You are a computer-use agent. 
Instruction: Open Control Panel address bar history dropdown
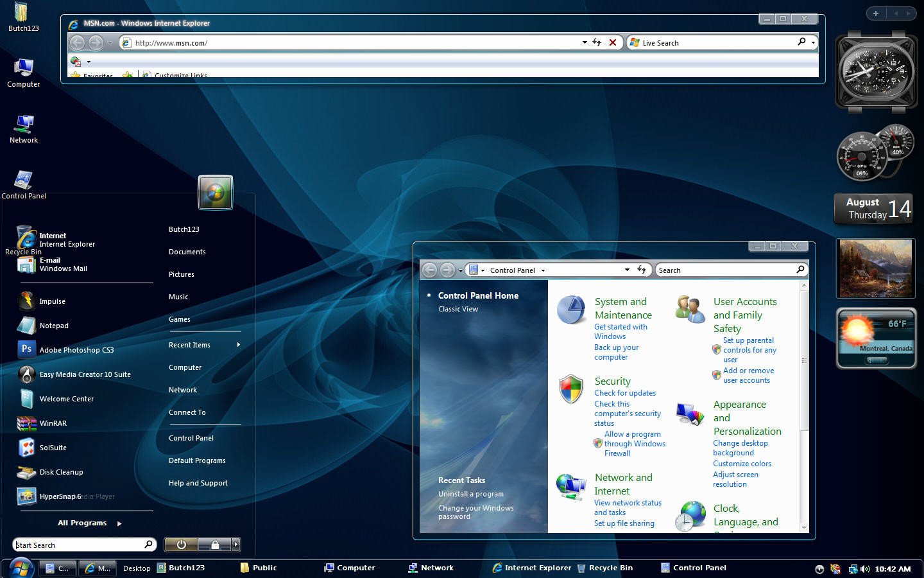(x=627, y=270)
